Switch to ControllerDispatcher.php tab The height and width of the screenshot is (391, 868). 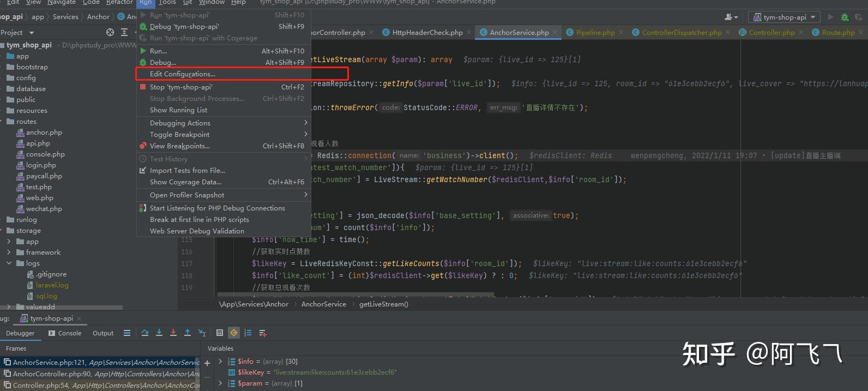pos(682,32)
